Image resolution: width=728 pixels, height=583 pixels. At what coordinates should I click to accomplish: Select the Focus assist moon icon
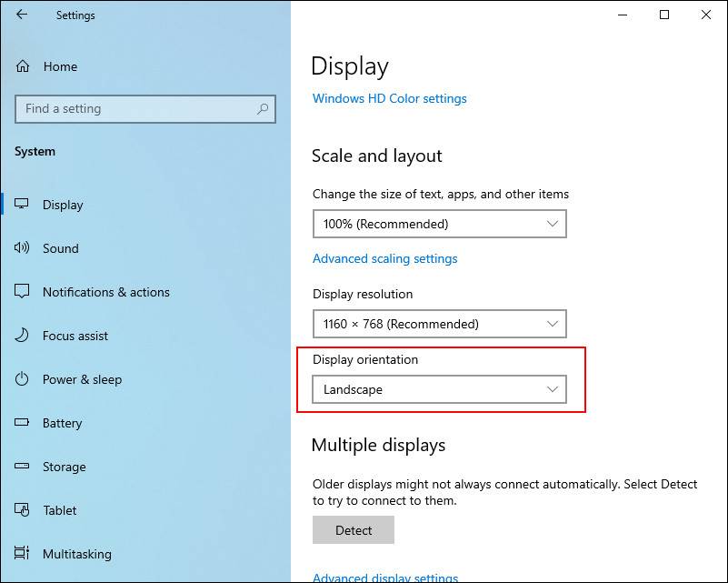(x=22, y=336)
